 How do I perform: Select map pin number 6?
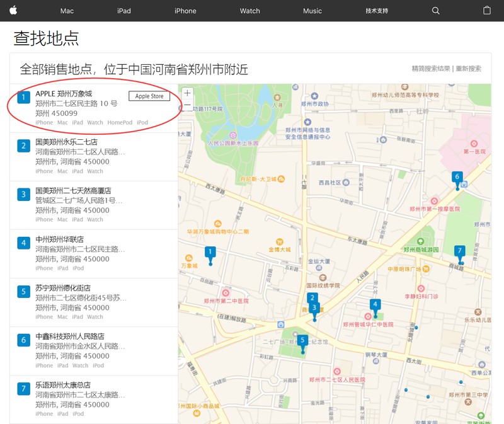coord(457,180)
